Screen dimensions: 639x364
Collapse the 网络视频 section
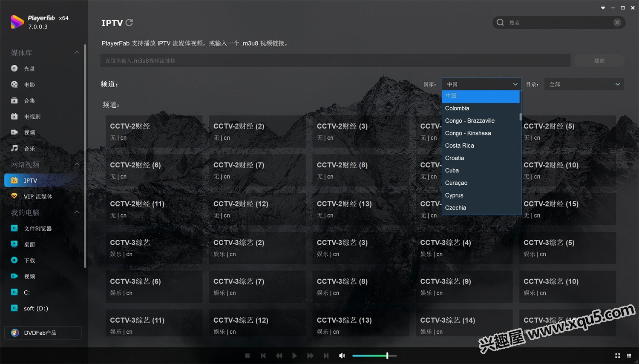[77, 164]
